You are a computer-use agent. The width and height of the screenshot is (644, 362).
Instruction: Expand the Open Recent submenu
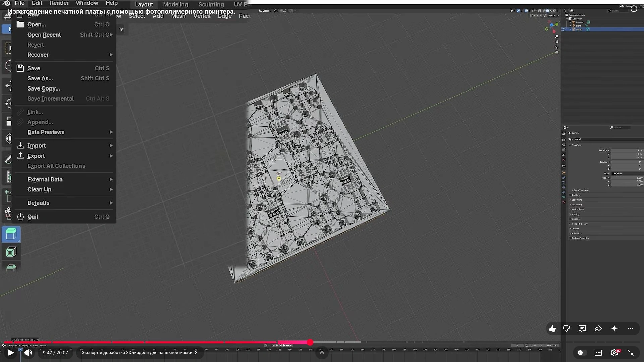[64, 35]
